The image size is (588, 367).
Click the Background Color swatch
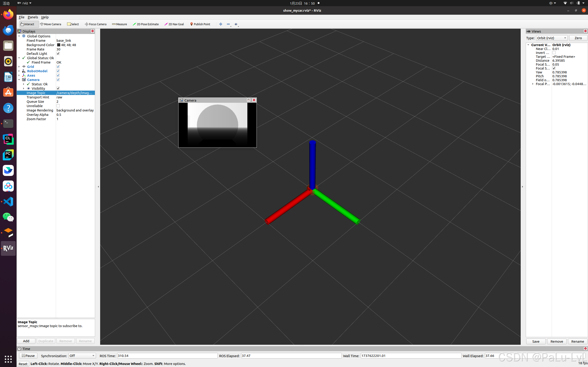[x=59, y=45]
